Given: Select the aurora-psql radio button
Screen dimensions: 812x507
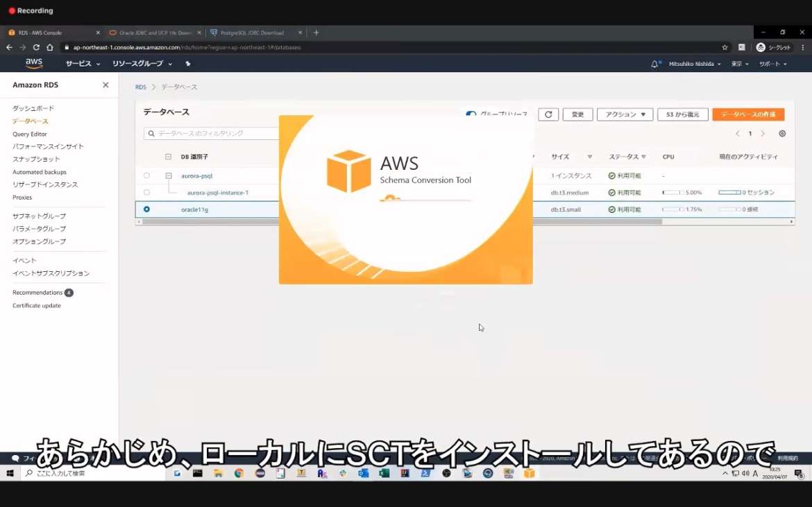Looking at the screenshot, I should click(x=146, y=176).
